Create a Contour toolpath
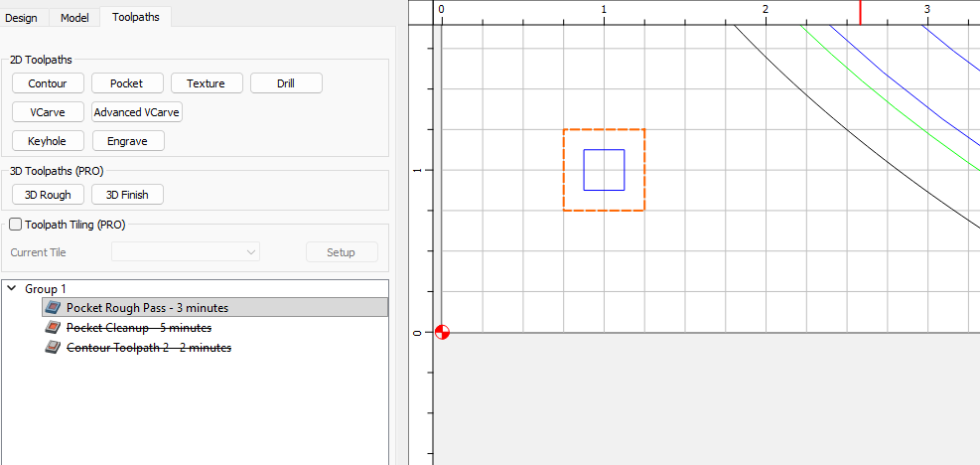 (x=48, y=83)
